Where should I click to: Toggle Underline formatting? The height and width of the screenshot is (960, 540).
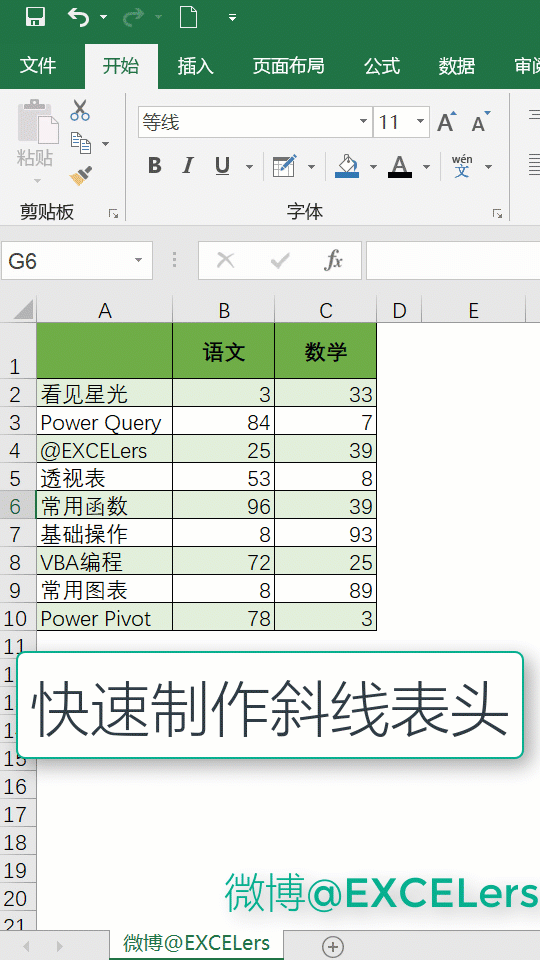(x=222, y=166)
